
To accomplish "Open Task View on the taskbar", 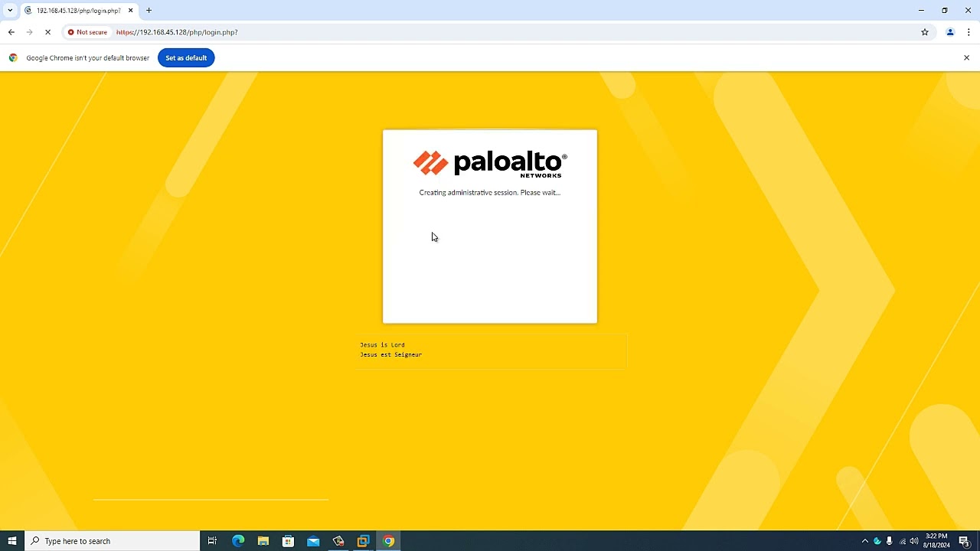I will (212, 541).
